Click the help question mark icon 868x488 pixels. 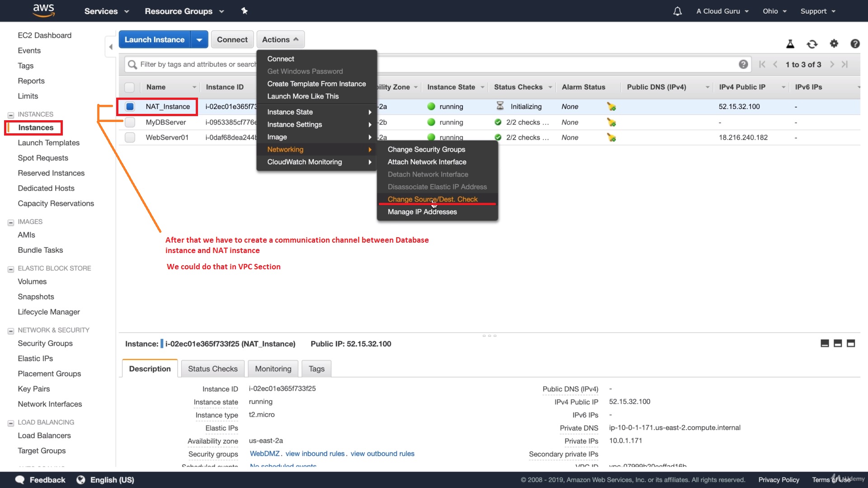(855, 43)
